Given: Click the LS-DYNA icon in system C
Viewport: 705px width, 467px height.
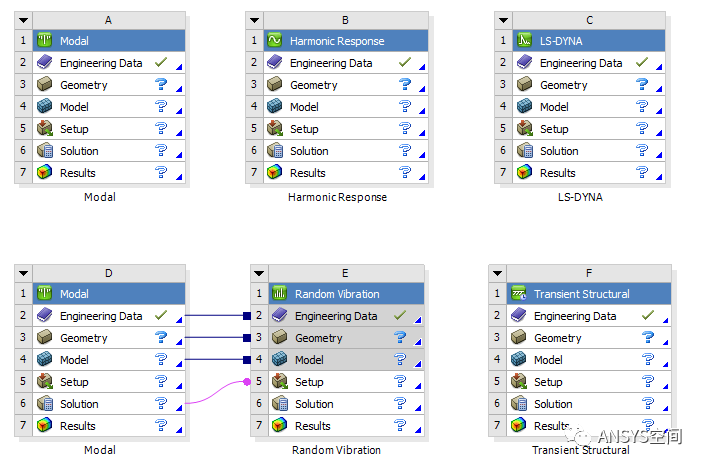Looking at the screenshot, I should click(x=524, y=40).
